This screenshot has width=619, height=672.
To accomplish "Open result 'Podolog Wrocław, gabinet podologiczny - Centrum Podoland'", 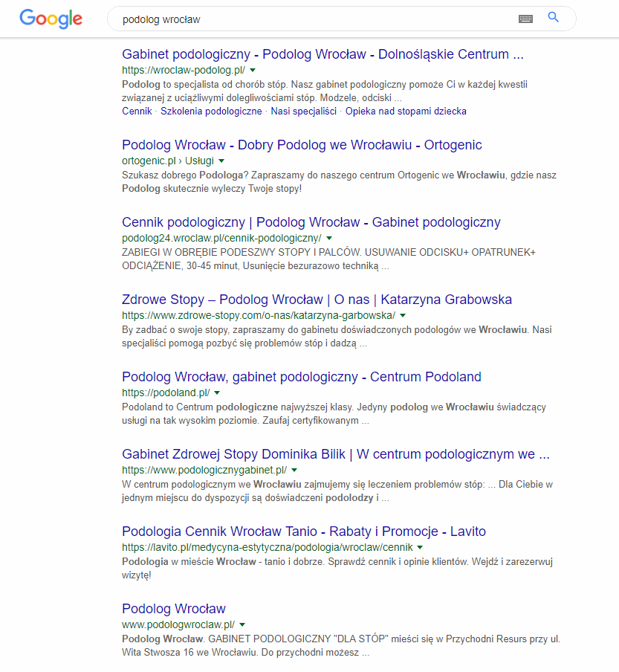I will click(302, 377).
